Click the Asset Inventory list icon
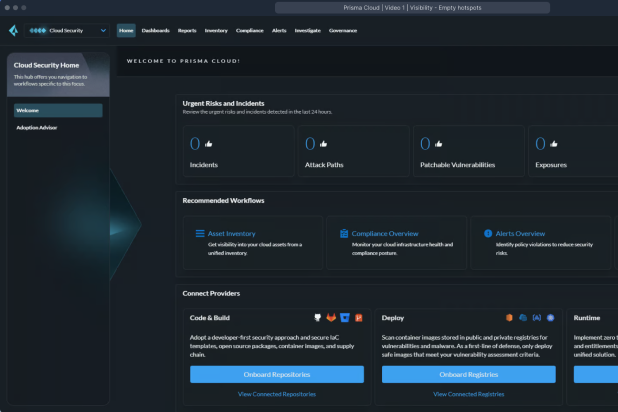Image resolution: width=618 pixels, height=412 pixels. point(200,233)
